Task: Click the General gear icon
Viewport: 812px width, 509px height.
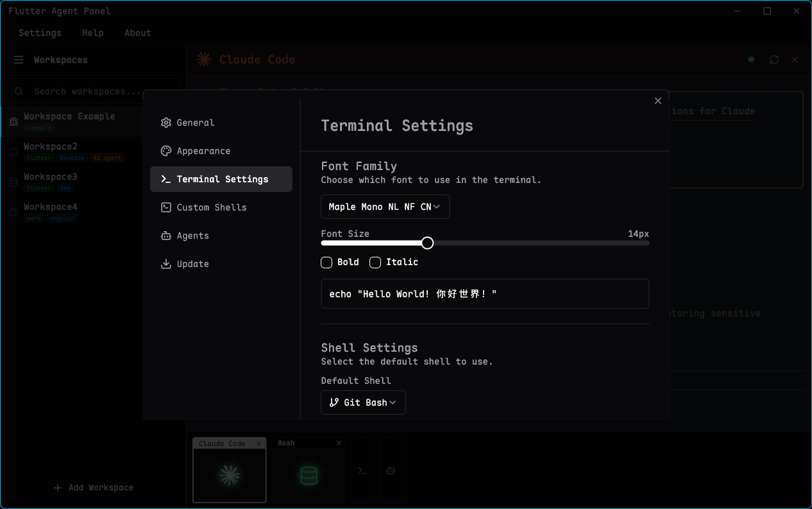Action: point(166,123)
